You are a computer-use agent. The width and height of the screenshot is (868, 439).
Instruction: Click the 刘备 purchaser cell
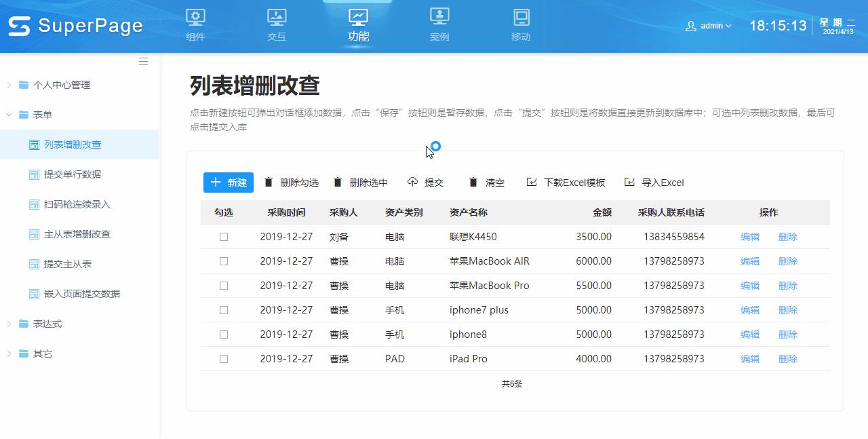click(339, 237)
